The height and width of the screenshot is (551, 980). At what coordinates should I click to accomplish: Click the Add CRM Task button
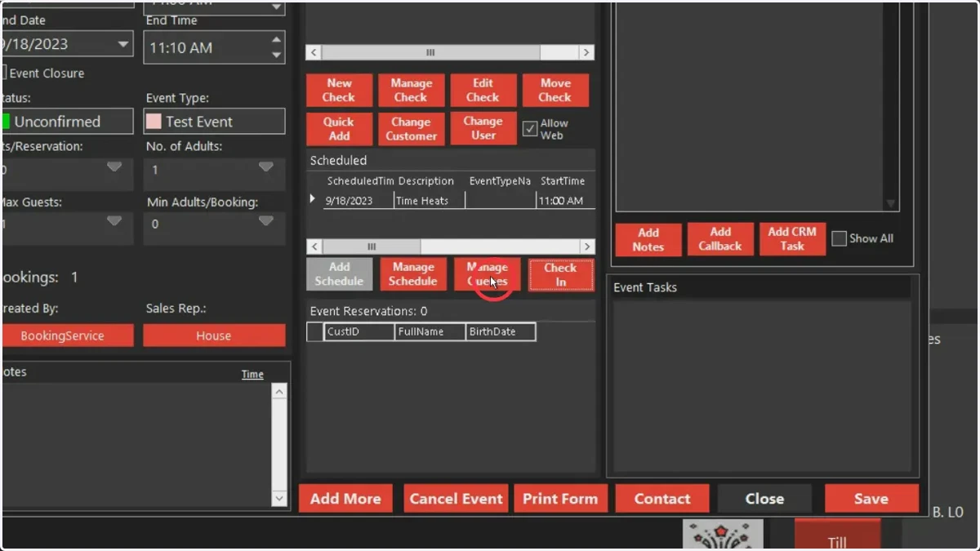click(792, 239)
